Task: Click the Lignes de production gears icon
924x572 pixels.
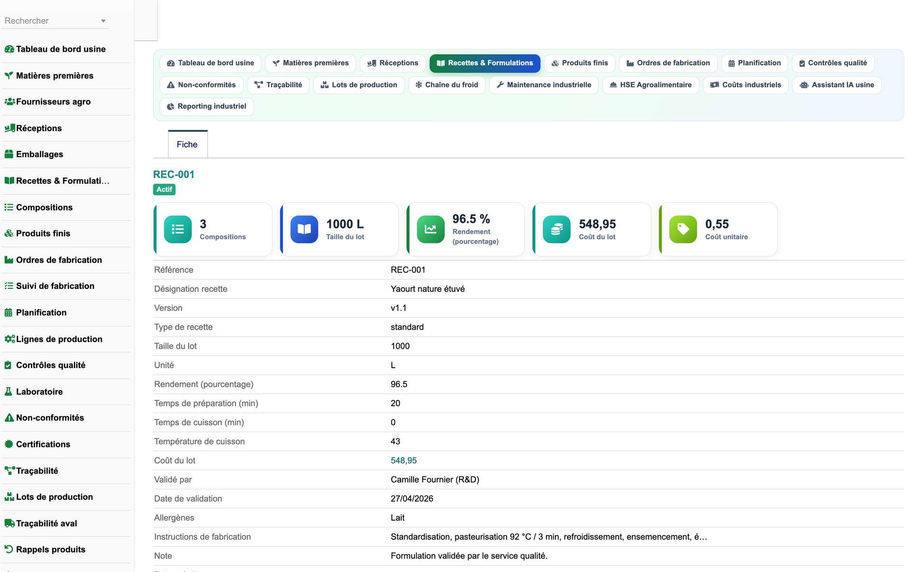Action: [9, 339]
